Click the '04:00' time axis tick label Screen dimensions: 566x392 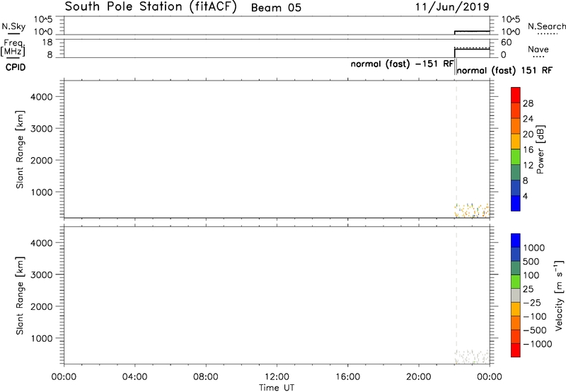[x=135, y=377]
